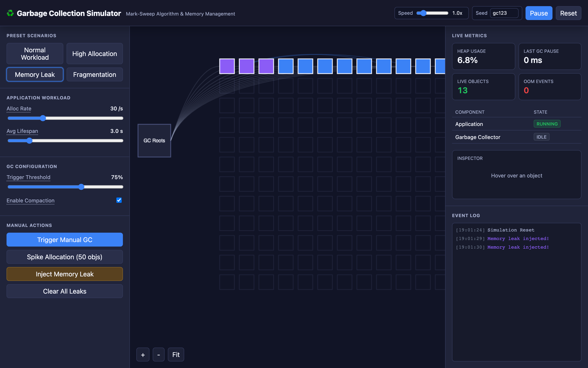Load the Normal Workload preset
Image resolution: width=588 pixels, height=368 pixels.
pos(35,54)
